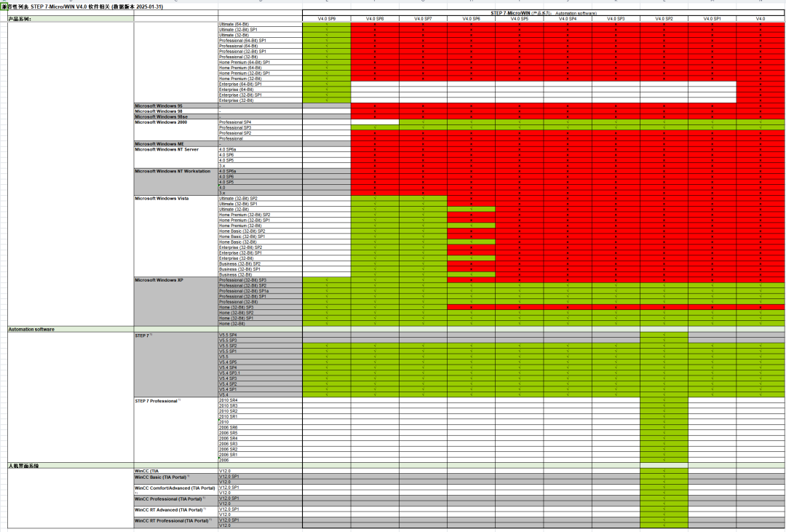Click the 2010 SR1 version cell
The image size is (786, 532).
[260, 417]
